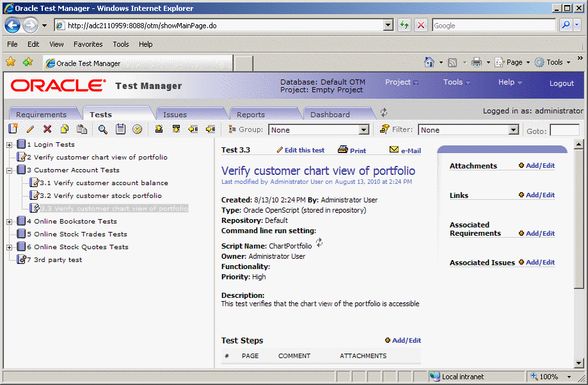Screen dimensions: 588x385
Task: Click the green Refresh page icon
Action: pos(404,25)
